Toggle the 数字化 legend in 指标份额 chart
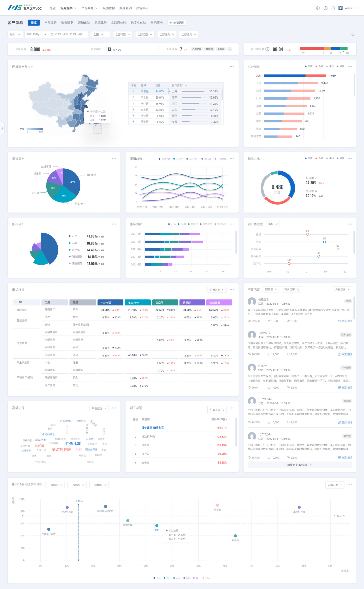This screenshot has width=364, height=589. [x=193, y=224]
